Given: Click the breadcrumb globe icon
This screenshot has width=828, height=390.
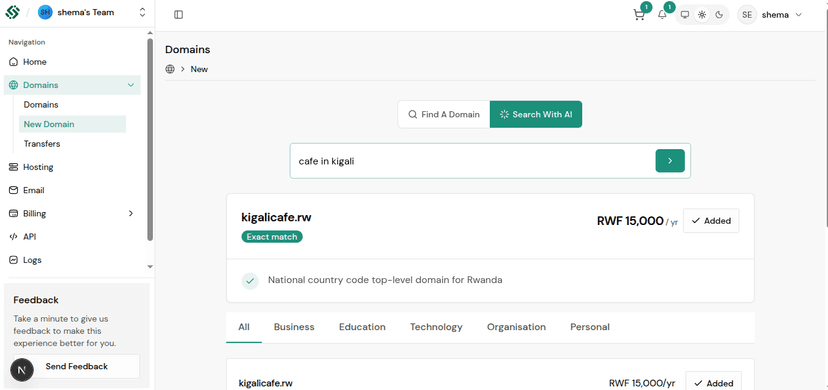Looking at the screenshot, I should pos(170,69).
